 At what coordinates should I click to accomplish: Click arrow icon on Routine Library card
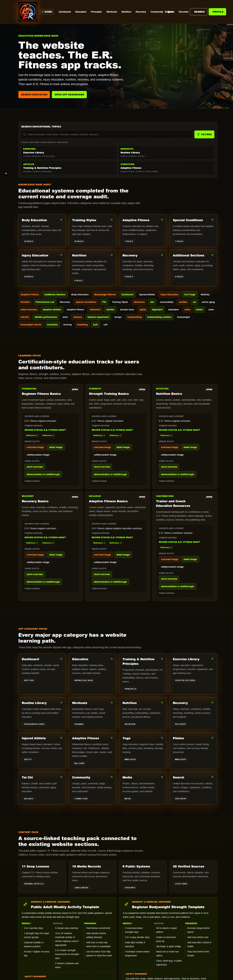point(61,703)
